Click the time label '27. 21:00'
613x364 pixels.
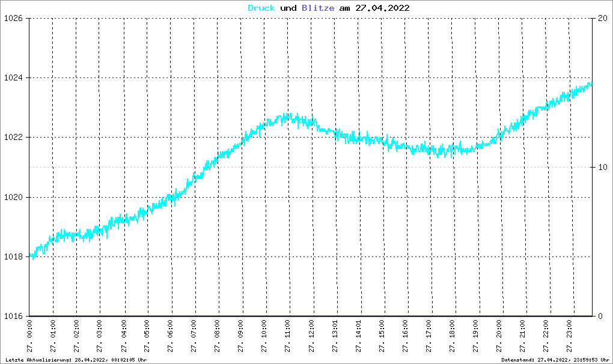pyautogui.click(x=523, y=336)
